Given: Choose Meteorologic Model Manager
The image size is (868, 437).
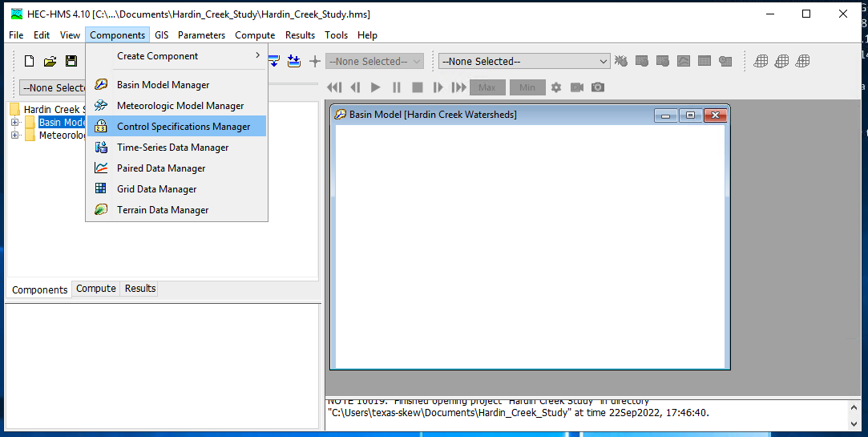Looking at the screenshot, I should point(177,106).
